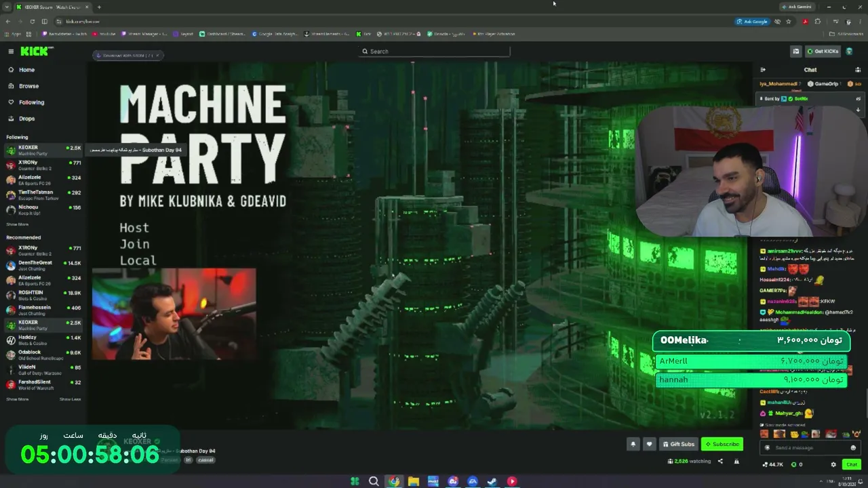Open the chat leaderboard icon beside Chat title

(x=858, y=70)
